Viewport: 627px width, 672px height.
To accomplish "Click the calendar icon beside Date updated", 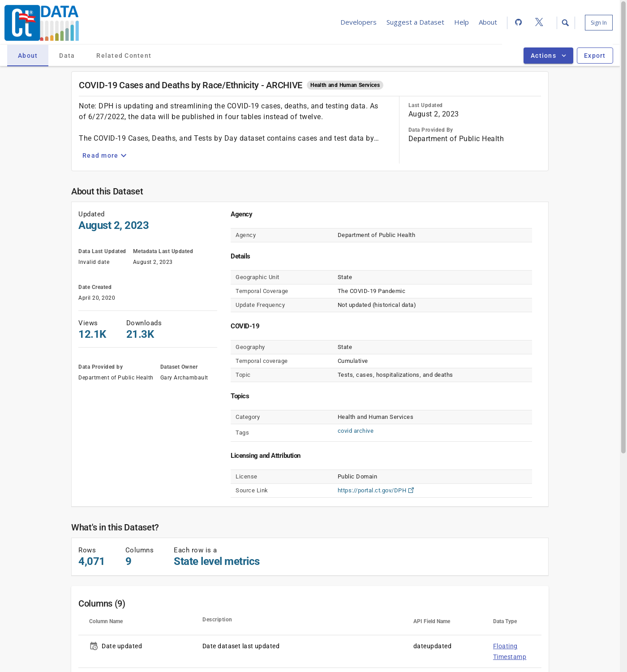I will click(x=94, y=646).
